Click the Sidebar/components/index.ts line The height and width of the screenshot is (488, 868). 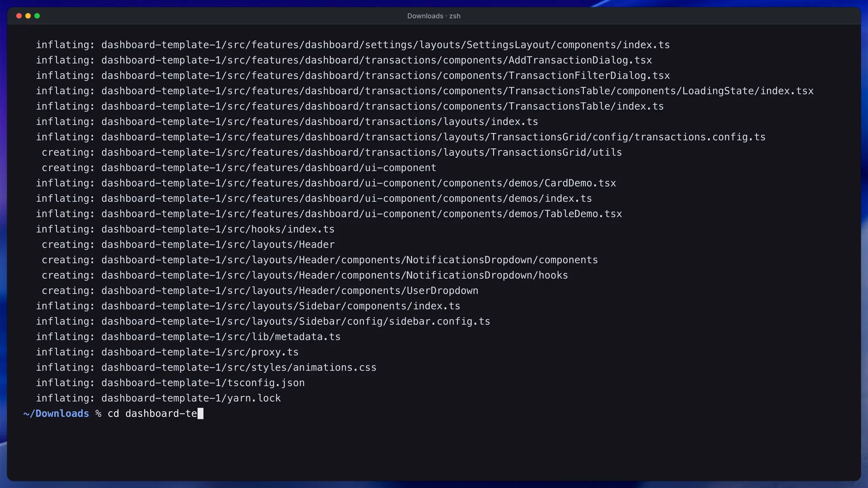click(248, 306)
